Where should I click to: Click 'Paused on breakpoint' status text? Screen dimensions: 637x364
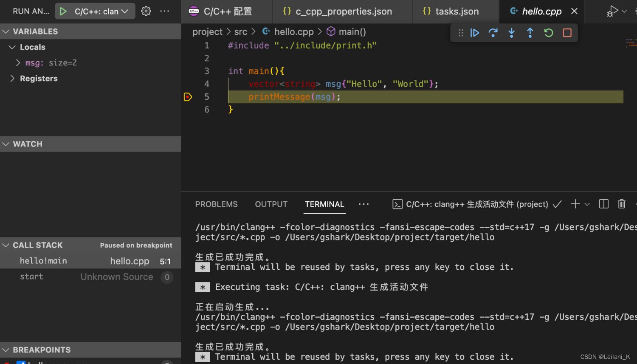point(136,245)
